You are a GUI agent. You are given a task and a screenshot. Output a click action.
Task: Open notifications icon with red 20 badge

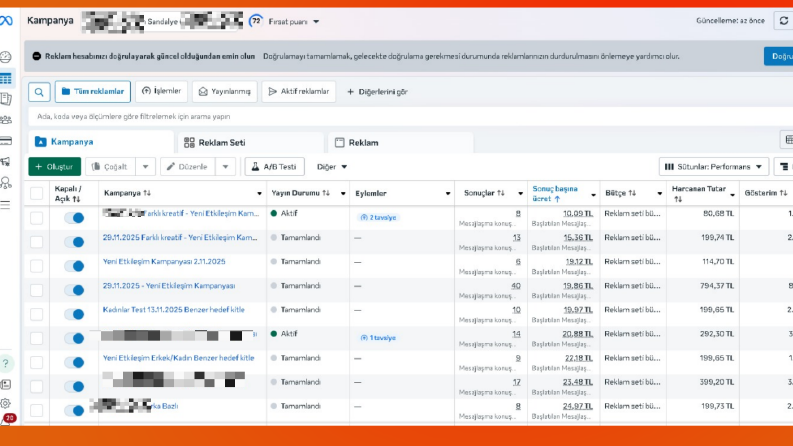point(7,419)
